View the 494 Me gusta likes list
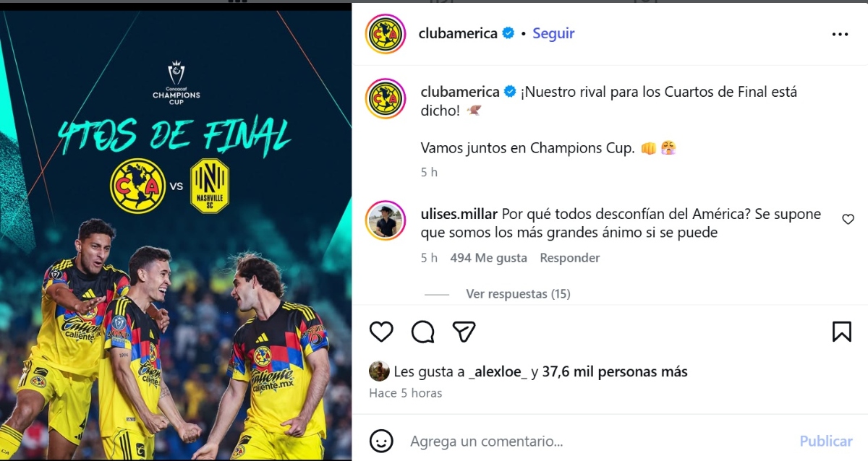Image resolution: width=868 pixels, height=461 pixels. tap(488, 258)
